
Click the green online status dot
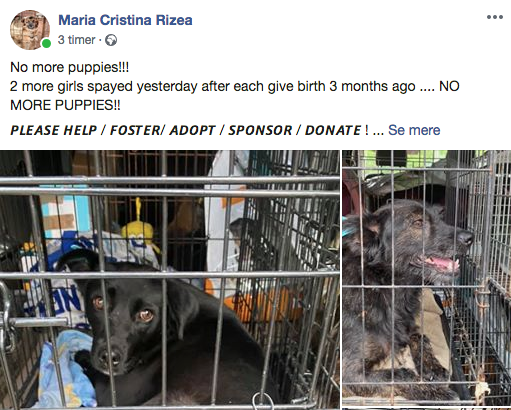click(46, 44)
